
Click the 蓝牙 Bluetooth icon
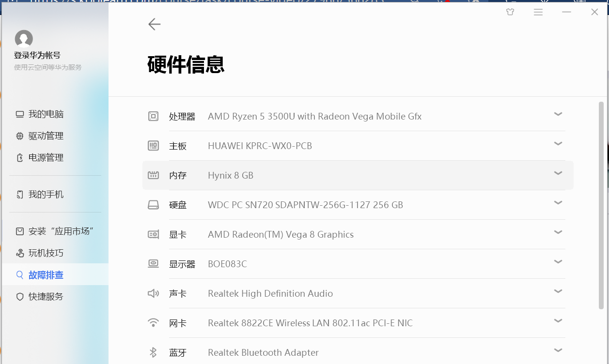point(153,352)
